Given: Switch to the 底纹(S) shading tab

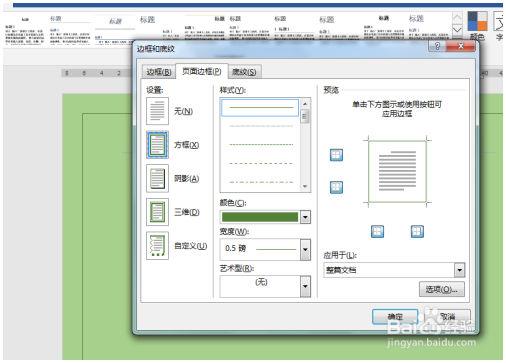Looking at the screenshot, I should pos(244,72).
